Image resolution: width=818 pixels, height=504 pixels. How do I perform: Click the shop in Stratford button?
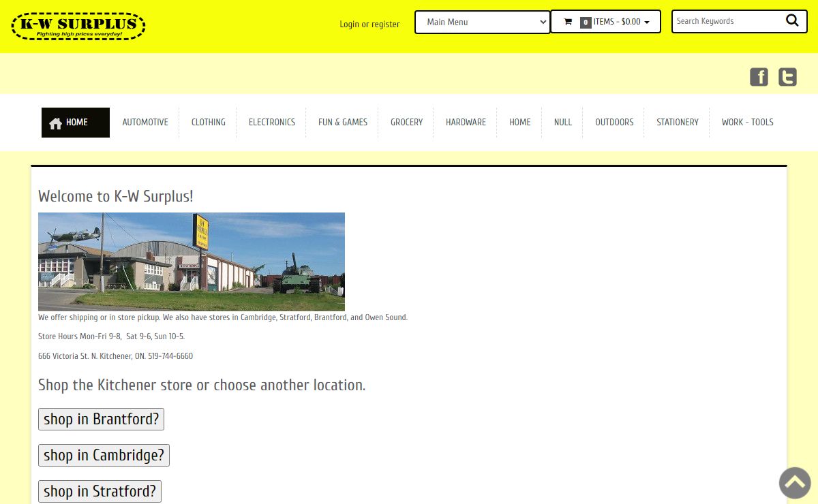100,492
